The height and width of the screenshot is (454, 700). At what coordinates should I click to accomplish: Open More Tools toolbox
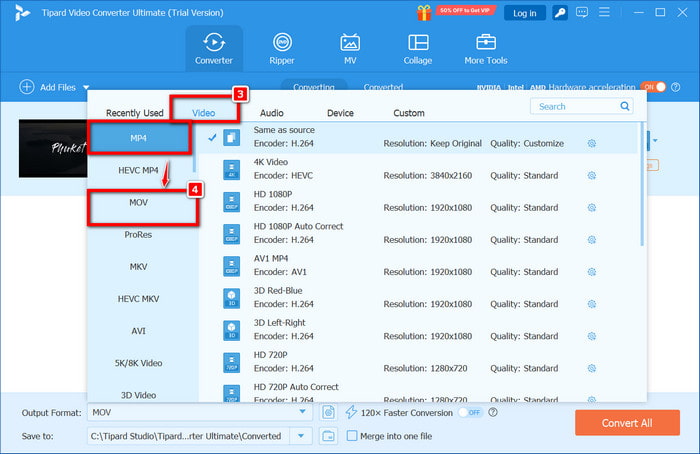click(x=486, y=49)
